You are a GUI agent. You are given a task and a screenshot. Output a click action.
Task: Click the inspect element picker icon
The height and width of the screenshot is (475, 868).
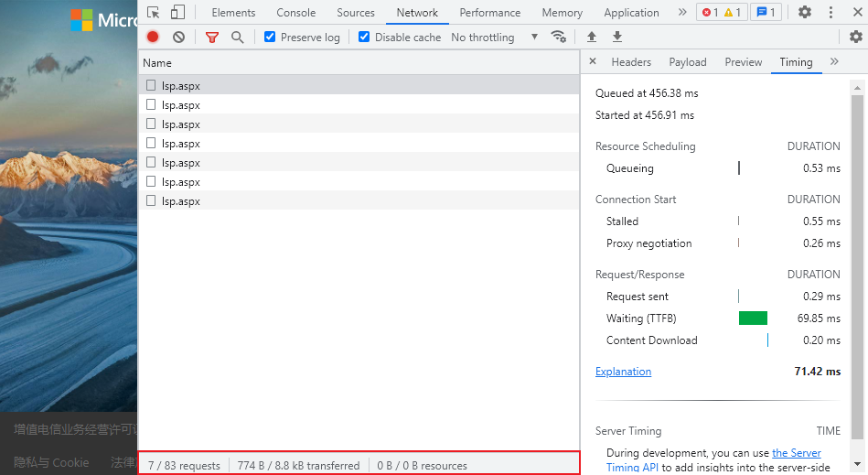pos(153,13)
